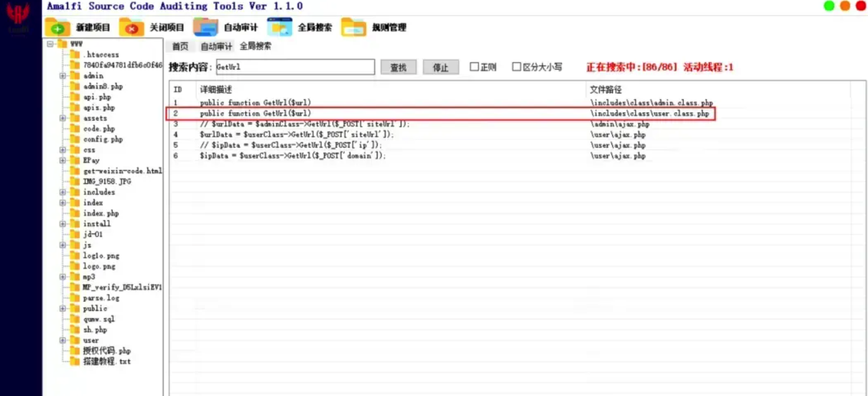This screenshot has height=396, width=868.
Task: Click the search content input field
Action: [x=295, y=67]
